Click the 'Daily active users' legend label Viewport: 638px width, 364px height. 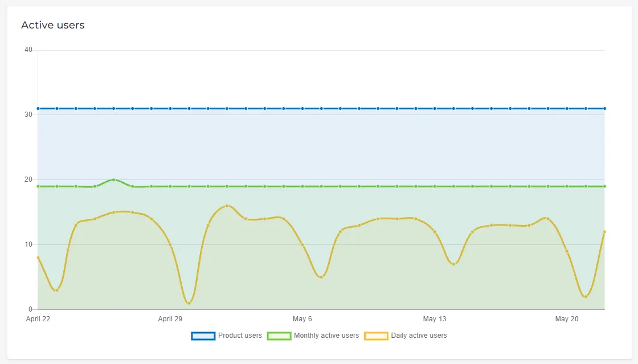419,336
